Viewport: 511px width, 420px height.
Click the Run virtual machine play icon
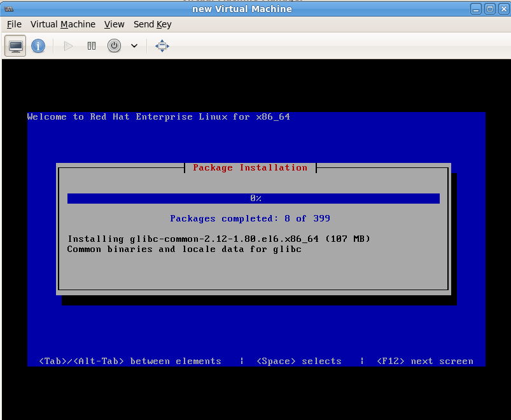pos(68,46)
